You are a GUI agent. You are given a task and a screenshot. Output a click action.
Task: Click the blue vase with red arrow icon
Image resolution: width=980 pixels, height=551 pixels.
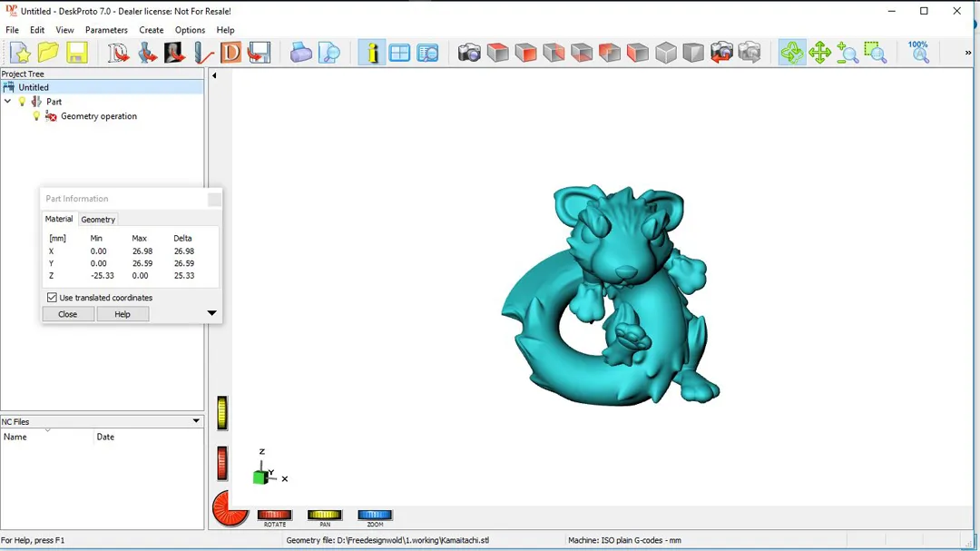pyautogui.click(x=147, y=54)
